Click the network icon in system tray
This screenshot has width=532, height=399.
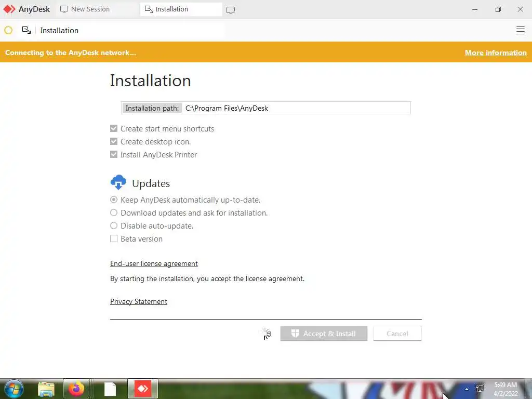[480, 389]
